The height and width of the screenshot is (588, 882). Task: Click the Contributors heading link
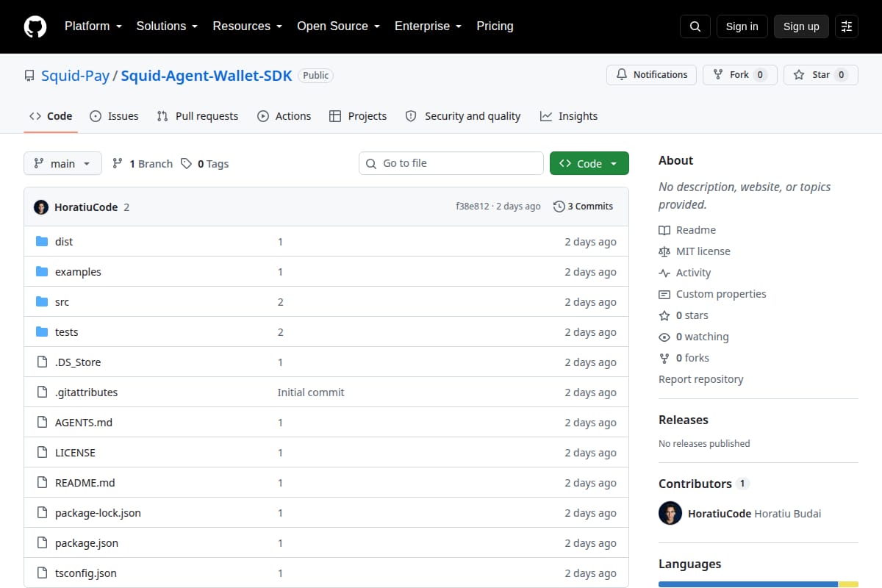pos(703,484)
